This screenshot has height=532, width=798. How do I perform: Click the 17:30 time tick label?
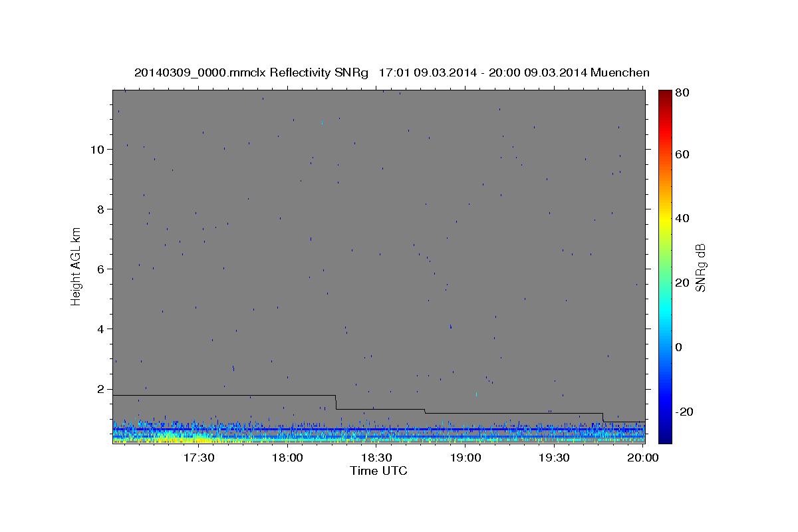pos(199,458)
